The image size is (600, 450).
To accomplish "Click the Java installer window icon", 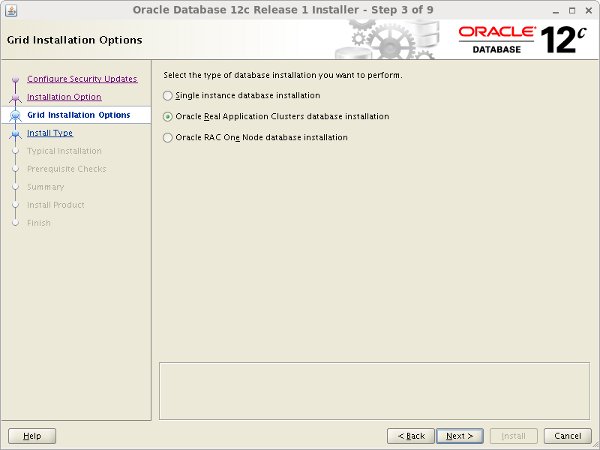I will click(x=11, y=10).
